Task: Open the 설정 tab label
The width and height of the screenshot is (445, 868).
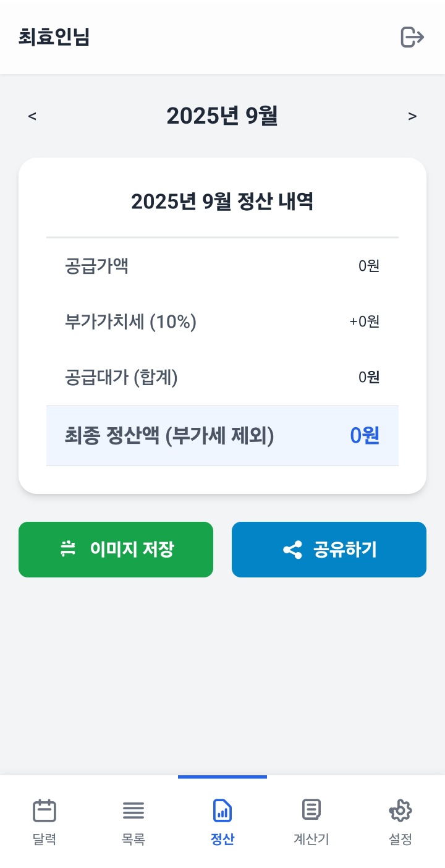Action: [400, 840]
